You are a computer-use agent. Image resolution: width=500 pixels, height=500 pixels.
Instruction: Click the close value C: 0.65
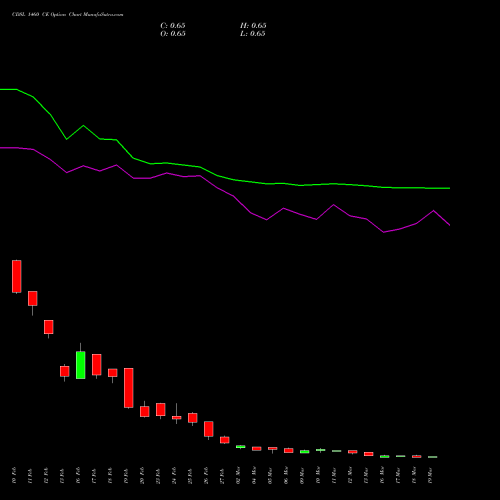[x=173, y=26]
